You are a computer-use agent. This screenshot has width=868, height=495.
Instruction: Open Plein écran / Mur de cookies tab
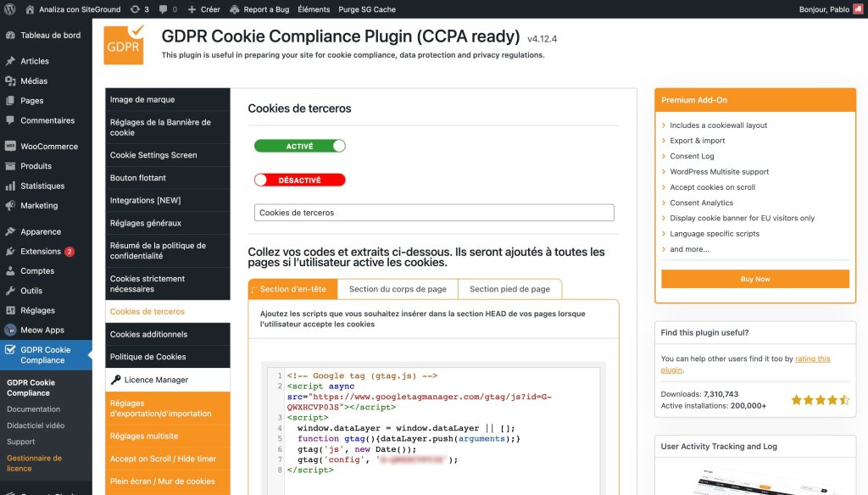[x=168, y=481]
